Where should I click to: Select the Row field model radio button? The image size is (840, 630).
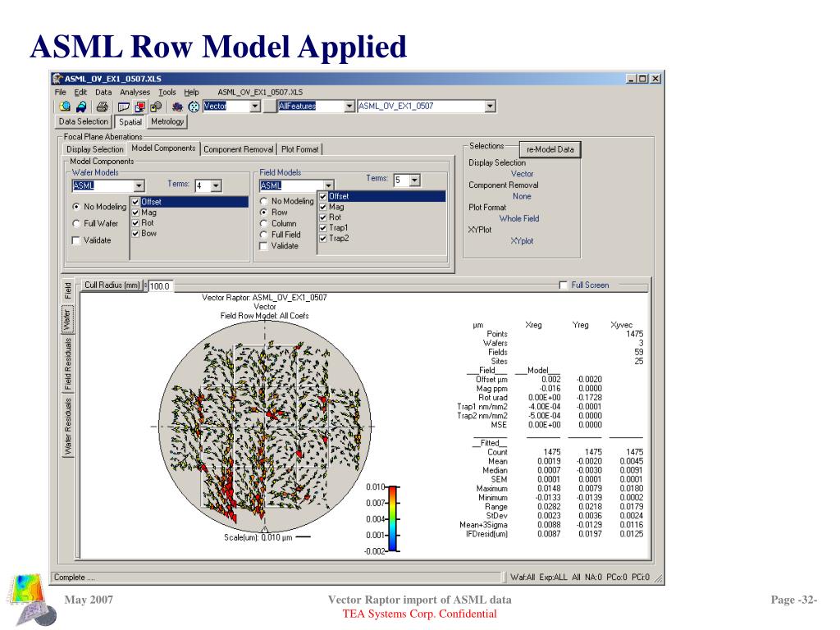tap(263, 212)
